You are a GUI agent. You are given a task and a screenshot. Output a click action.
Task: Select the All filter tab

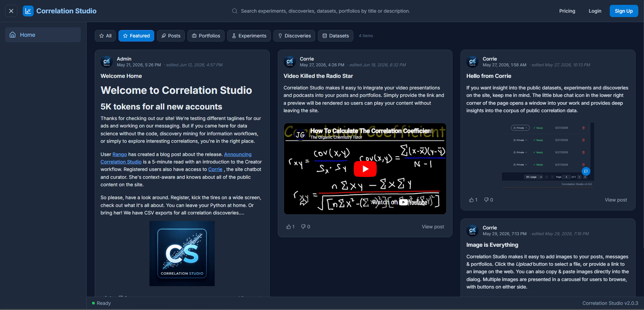click(105, 36)
